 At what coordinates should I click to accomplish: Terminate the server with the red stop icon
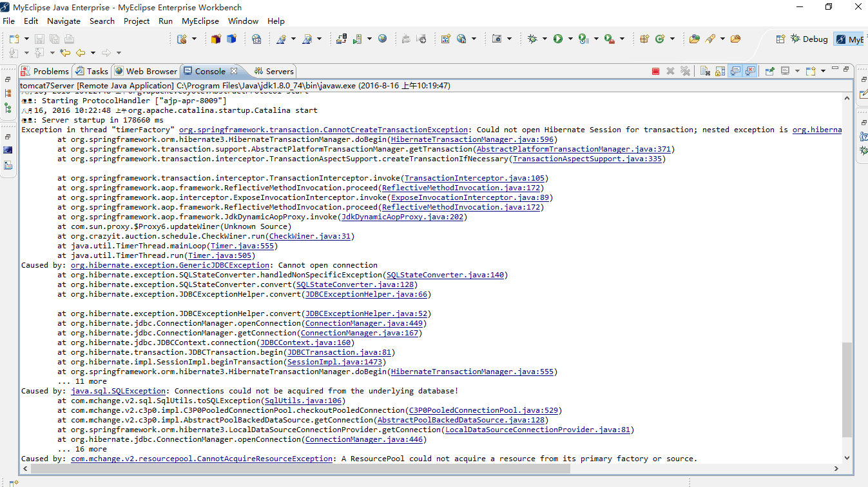pos(655,71)
